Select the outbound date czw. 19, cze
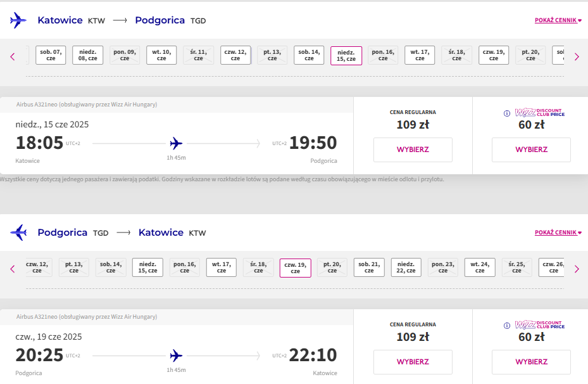 tap(494, 55)
